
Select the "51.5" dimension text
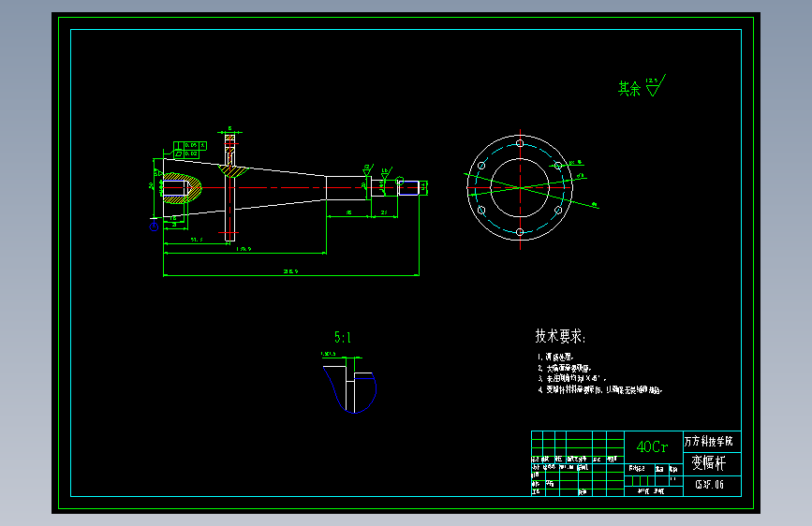(197, 240)
